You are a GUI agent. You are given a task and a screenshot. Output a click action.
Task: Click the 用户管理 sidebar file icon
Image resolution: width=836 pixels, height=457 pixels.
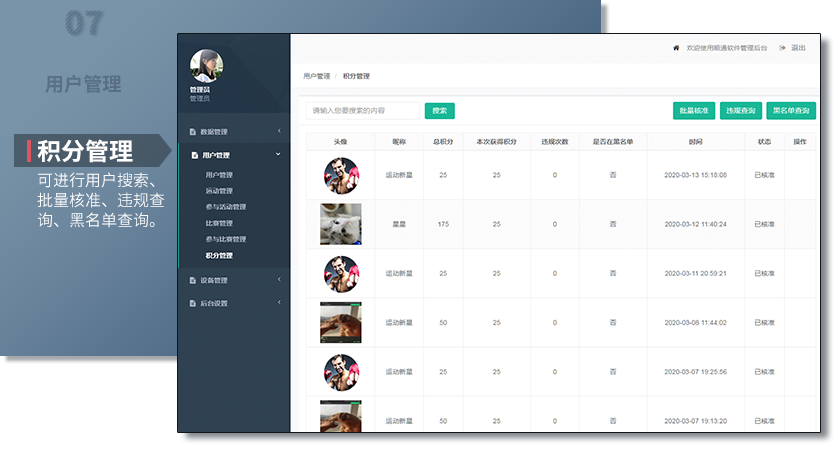point(193,155)
